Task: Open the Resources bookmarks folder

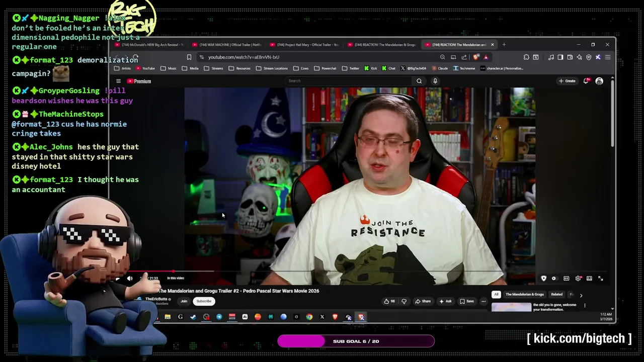Action: point(239,68)
